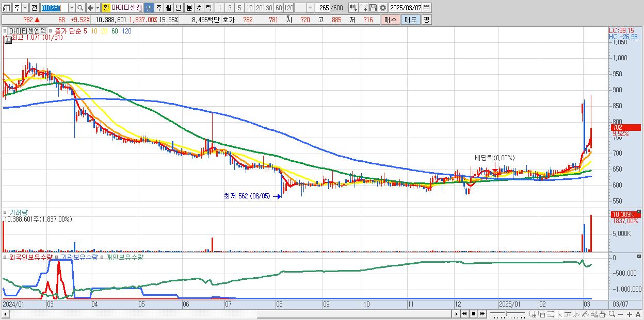Open the stock code dropdown arrow
644x320 pixels.
click(72, 8)
